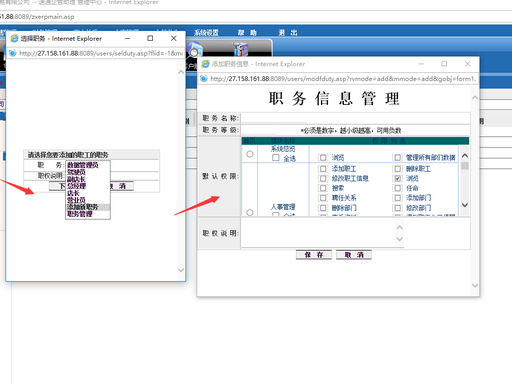Uncheck the checked 浏览 box beside 修改职工信息

397,178
